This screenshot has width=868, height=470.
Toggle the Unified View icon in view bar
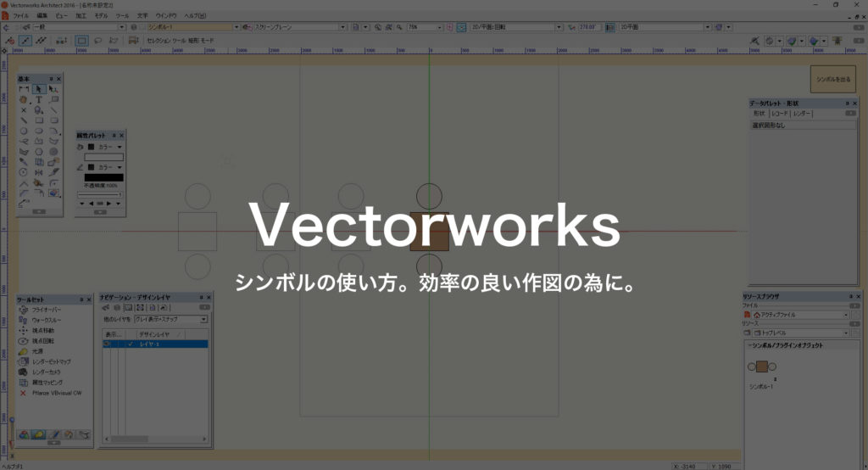pyautogui.click(x=461, y=26)
